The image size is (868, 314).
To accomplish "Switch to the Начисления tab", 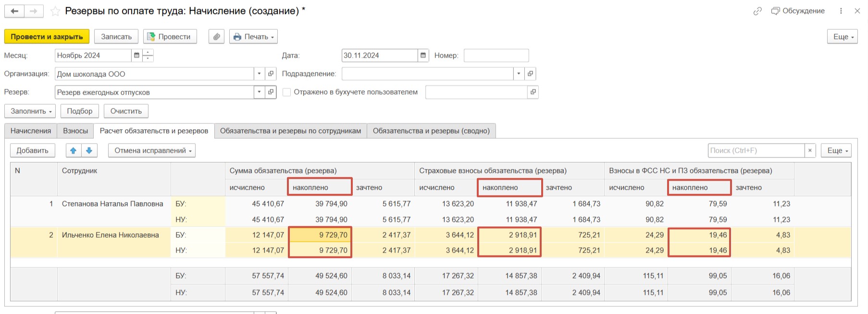I will click(x=31, y=131).
